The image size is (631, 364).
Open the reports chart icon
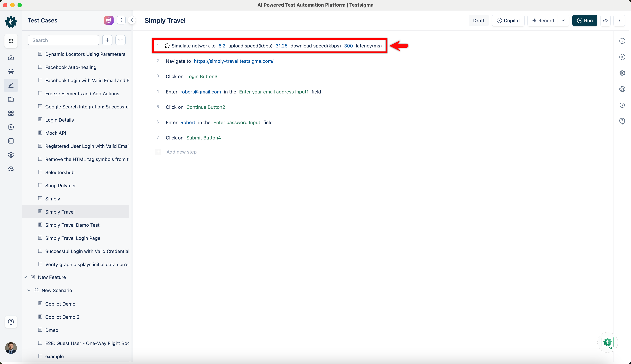[11, 141]
